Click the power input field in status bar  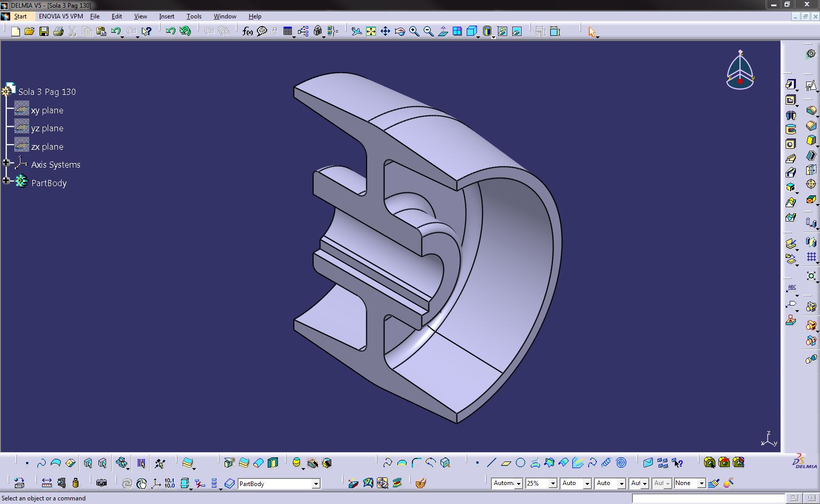click(x=708, y=498)
